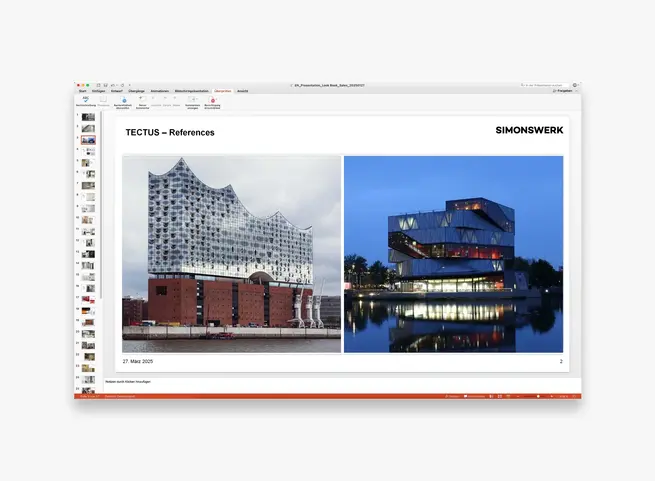
Task: Save the presentation from the title bar
Action: pyautogui.click(x=106, y=85)
